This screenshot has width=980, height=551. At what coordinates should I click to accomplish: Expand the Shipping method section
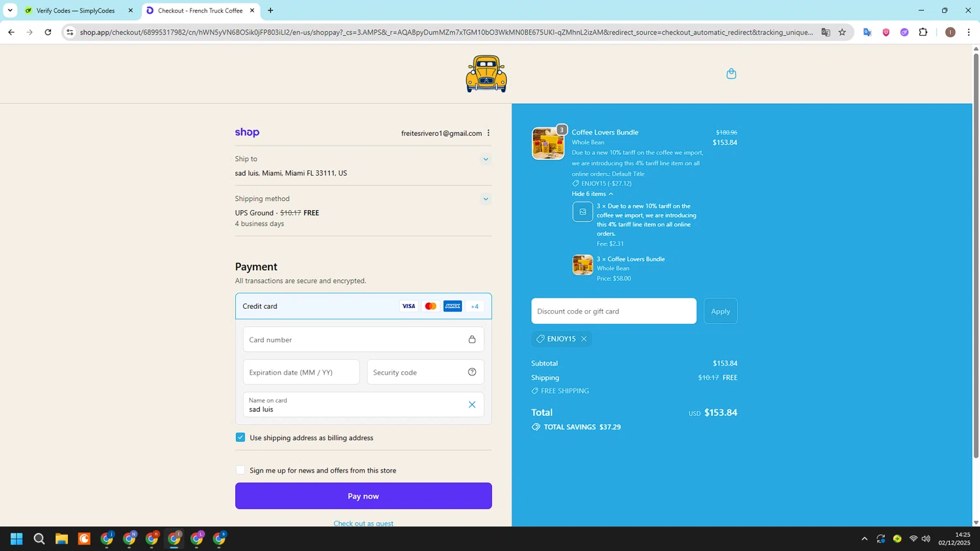[485, 199]
